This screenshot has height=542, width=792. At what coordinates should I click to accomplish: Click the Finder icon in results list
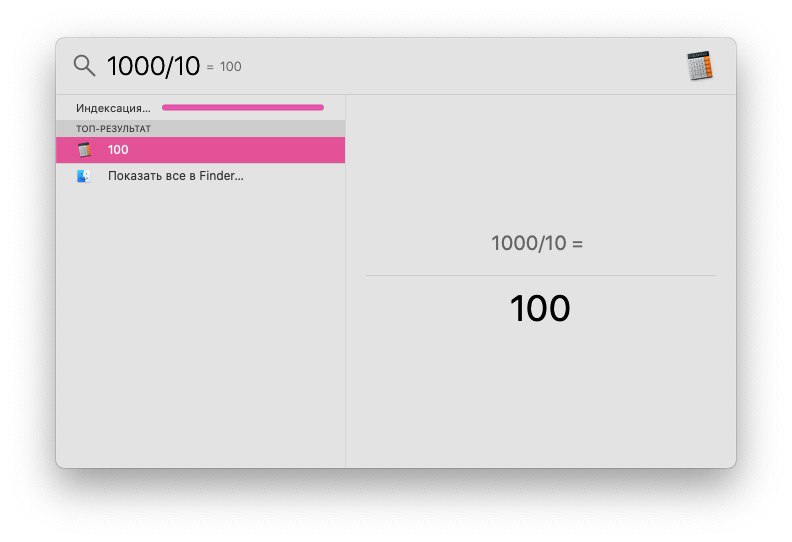[84, 176]
